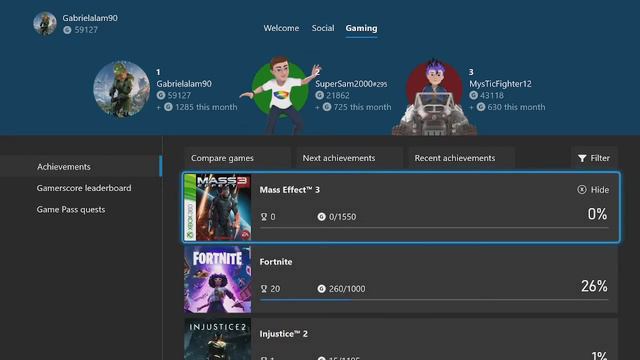This screenshot has height=360, width=640.
Task: Click MysTicFighter12 gamertag
Action: (500, 84)
